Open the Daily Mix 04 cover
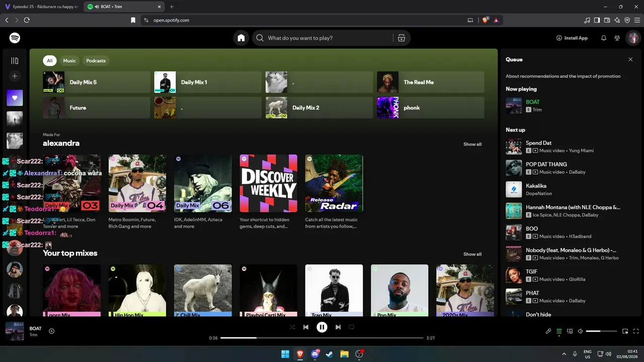 click(137, 184)
